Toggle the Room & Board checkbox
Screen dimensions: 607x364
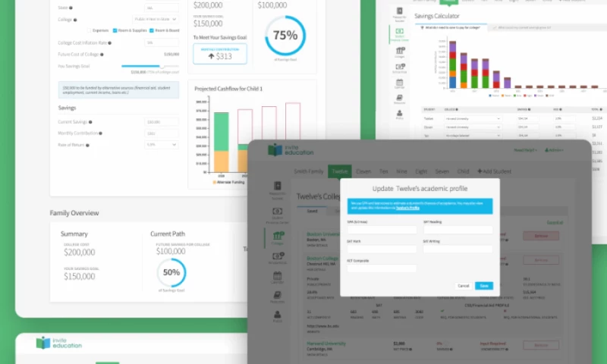click(x=152, y=30)
